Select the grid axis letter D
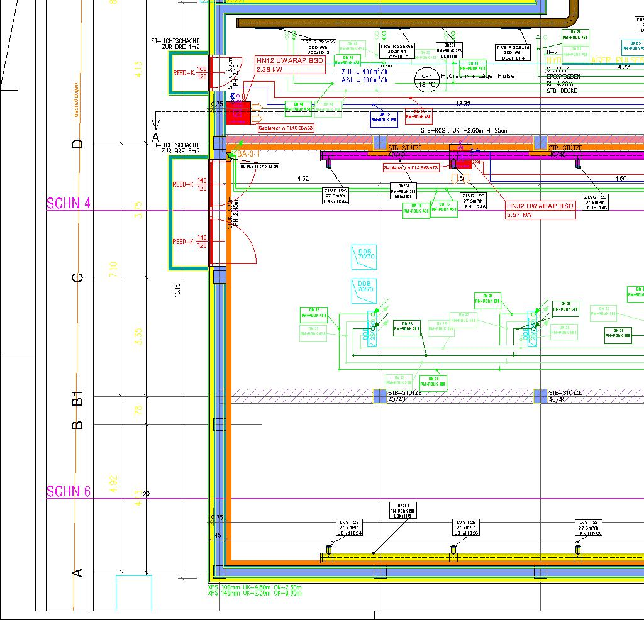The image size is (644, 644). [77, 143]
